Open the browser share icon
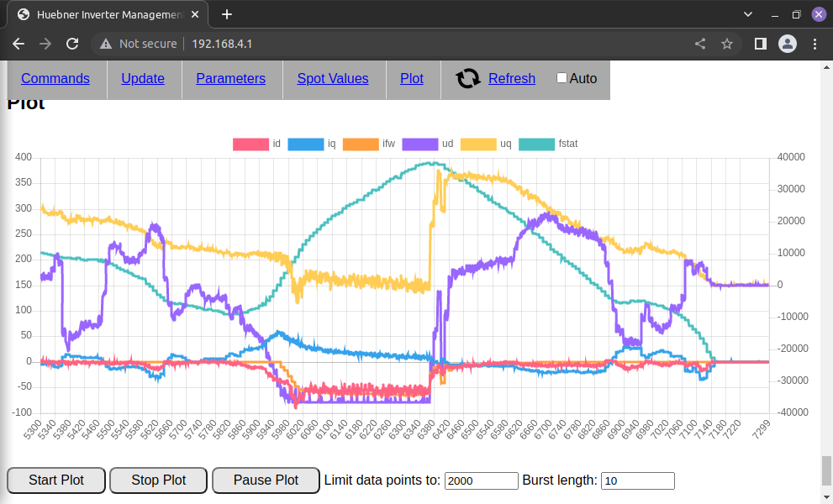Screen dimensions: 833x504 tap(700, 44)
